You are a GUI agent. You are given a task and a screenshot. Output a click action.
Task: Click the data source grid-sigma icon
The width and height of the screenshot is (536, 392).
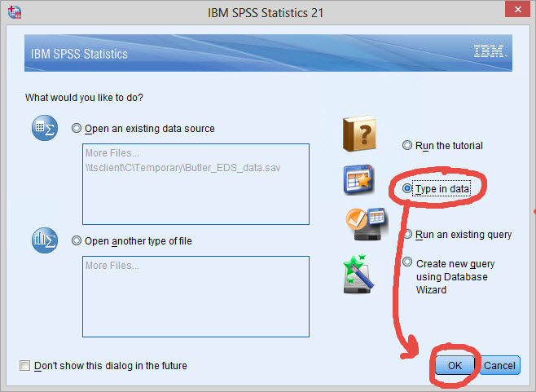pos(45,128)
